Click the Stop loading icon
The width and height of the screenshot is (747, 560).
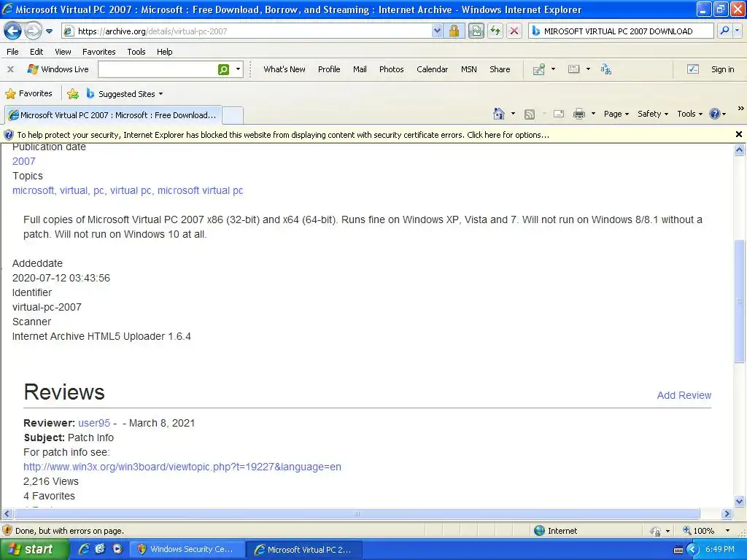[x=514, y=31]
